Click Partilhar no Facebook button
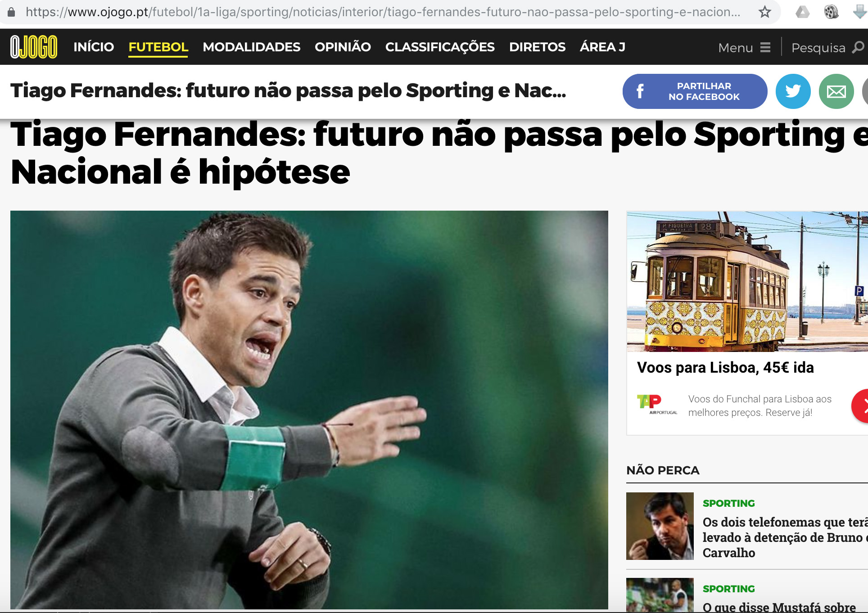The height and width of the screenshot is (613, 868). (695, 91)
